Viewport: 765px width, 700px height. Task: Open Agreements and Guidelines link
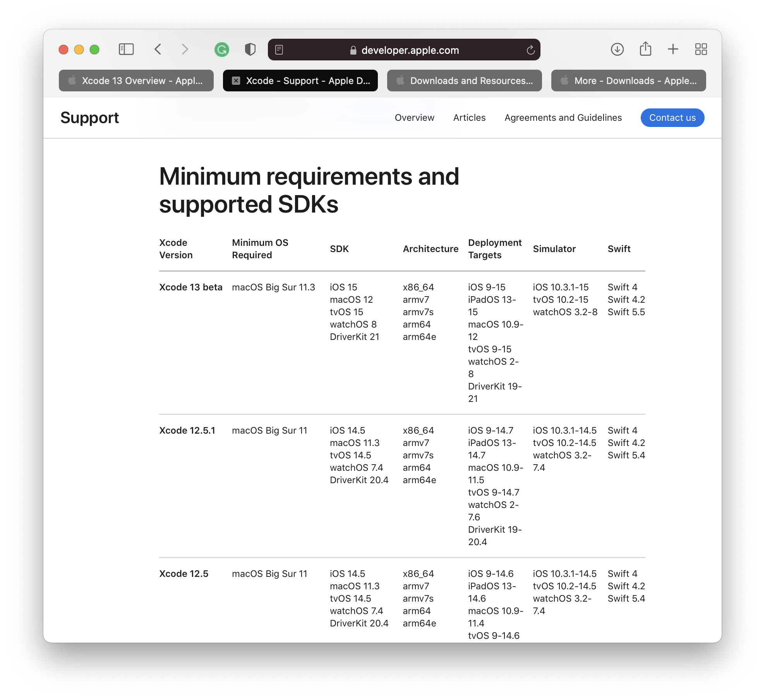(x=563, y=118)
